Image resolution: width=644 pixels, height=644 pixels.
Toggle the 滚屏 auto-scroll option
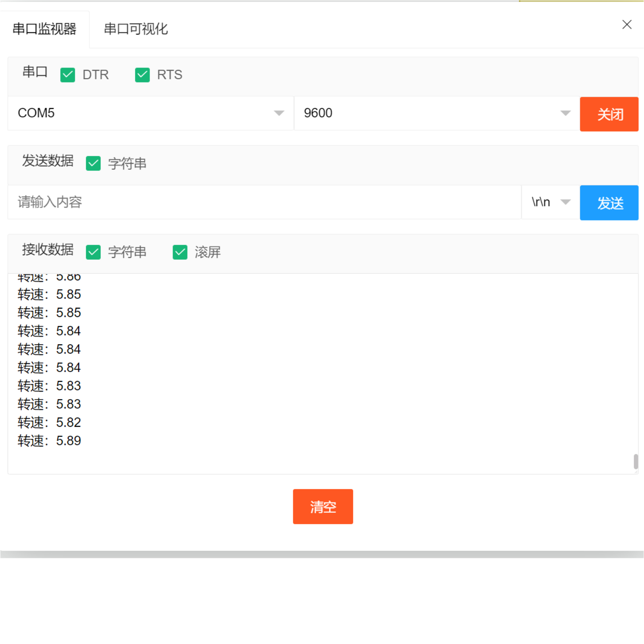(x=179, y=252)
